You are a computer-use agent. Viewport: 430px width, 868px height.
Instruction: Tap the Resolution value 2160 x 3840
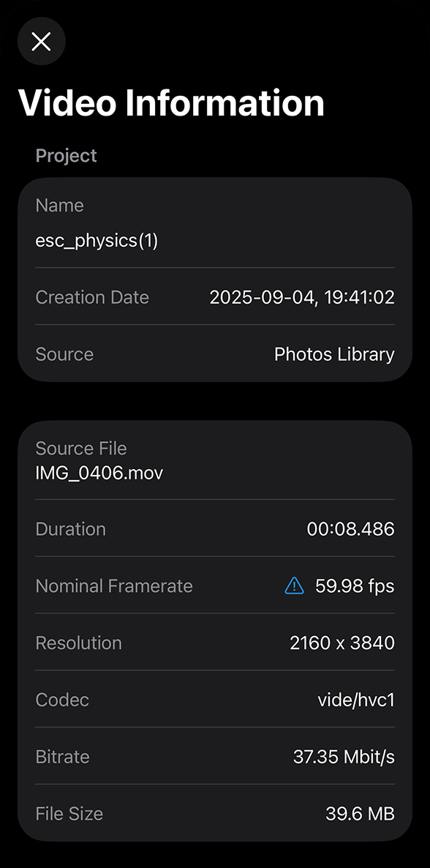pyautogui.click(x=342, y=643)
